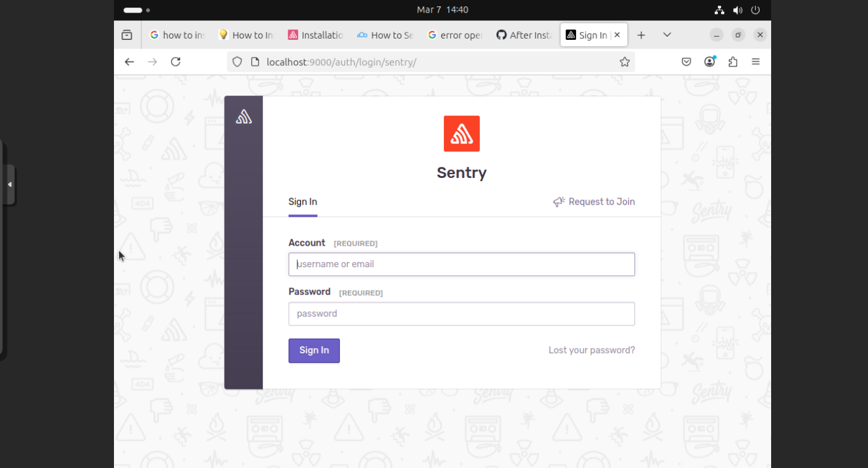Click the back navigation arrow
Viewport: 868px width, 468px height.
[x=129, y=61]
